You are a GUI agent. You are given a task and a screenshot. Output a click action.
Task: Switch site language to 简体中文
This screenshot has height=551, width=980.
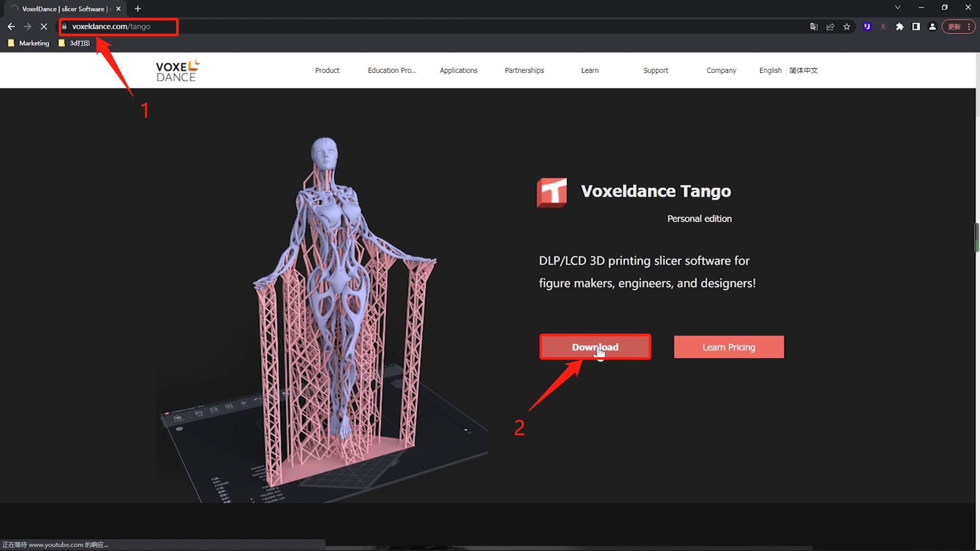point(804,70)
